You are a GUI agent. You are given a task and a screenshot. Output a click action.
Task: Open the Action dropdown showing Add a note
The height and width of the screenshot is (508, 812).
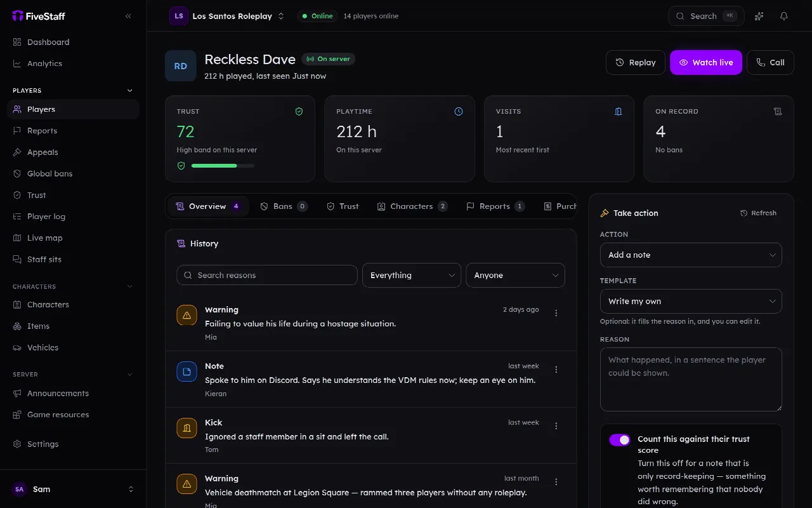click(691, 255)
